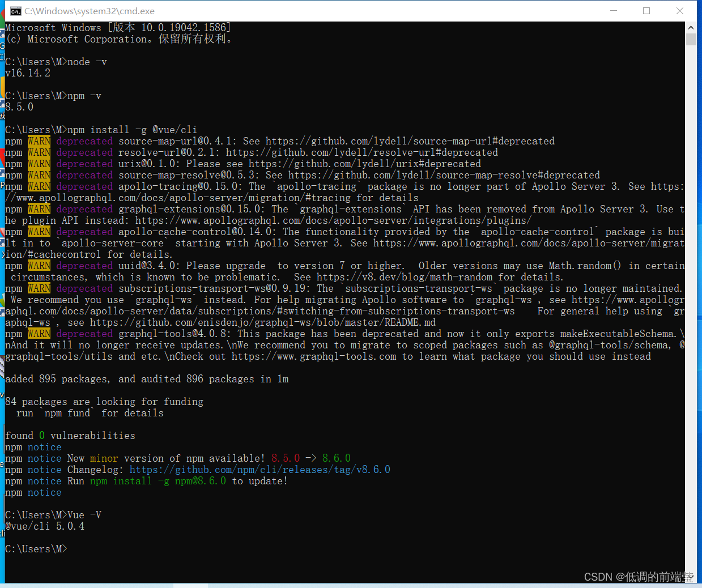Screen dimensions: 702x588
Task: Click the 'node -v' command line
Action: pyautogui.click(x=56, y=62)
